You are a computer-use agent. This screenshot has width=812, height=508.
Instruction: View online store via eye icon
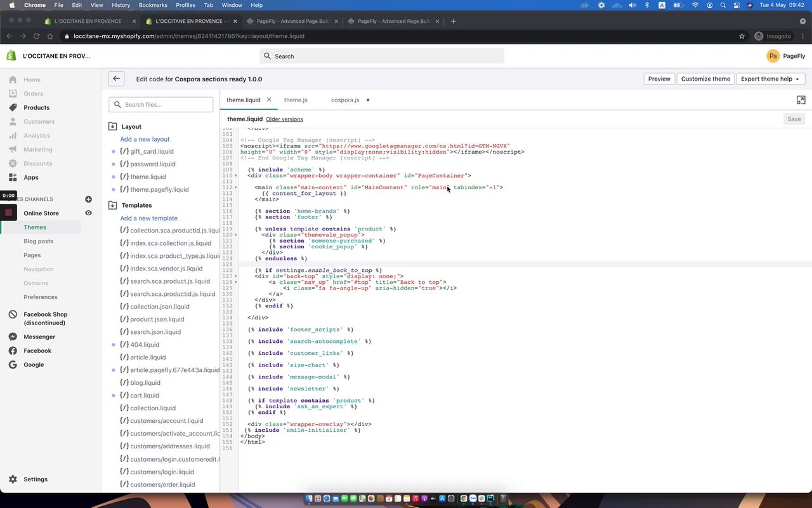click(x=88, y=213)
